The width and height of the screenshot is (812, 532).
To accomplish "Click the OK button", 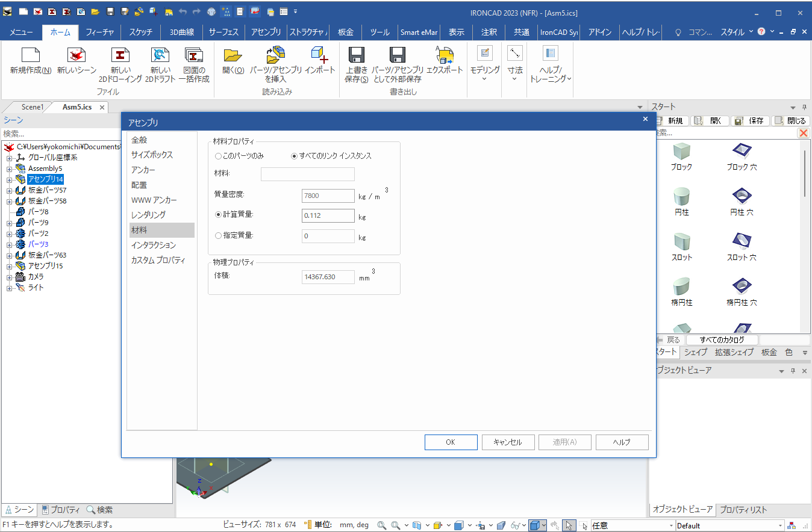I will click(x=451, y=442).
